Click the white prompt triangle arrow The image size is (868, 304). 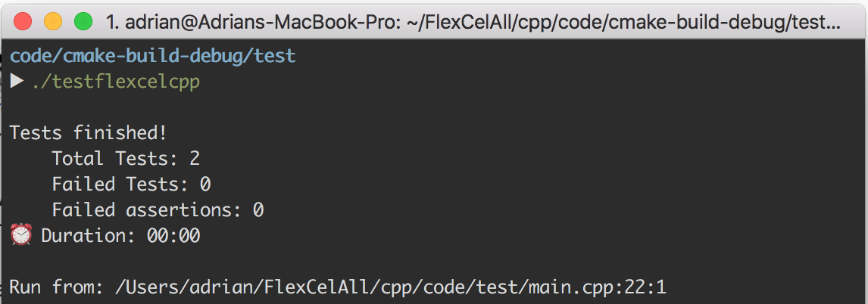[17, 81]
